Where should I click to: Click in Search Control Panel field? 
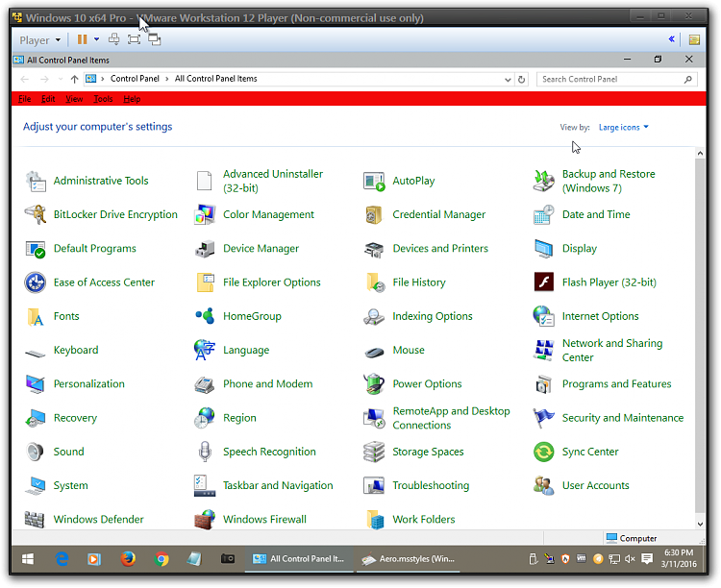tap(616, 79)
